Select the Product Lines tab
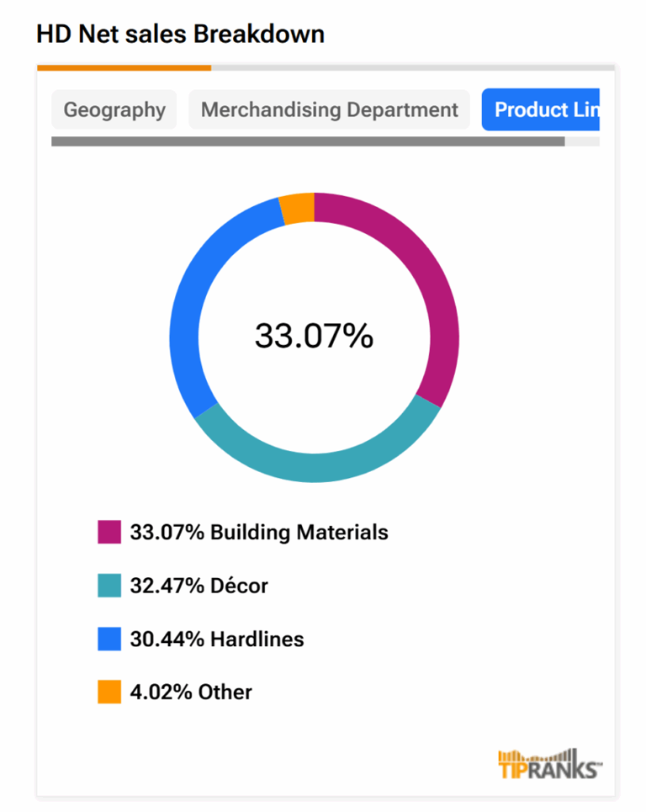The height and width of the screenshot is (812, 646). tap(541, 110)
